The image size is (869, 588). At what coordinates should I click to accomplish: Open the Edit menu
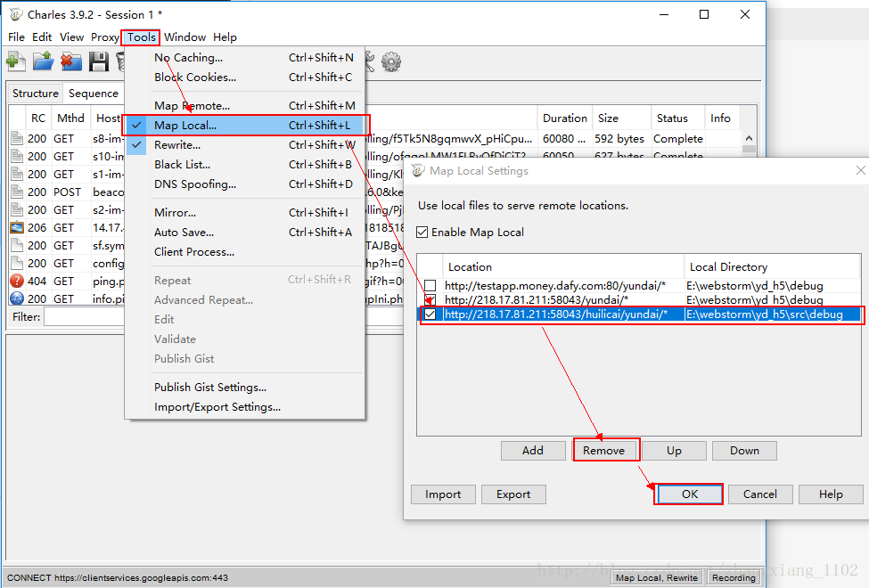coord(42,37)
